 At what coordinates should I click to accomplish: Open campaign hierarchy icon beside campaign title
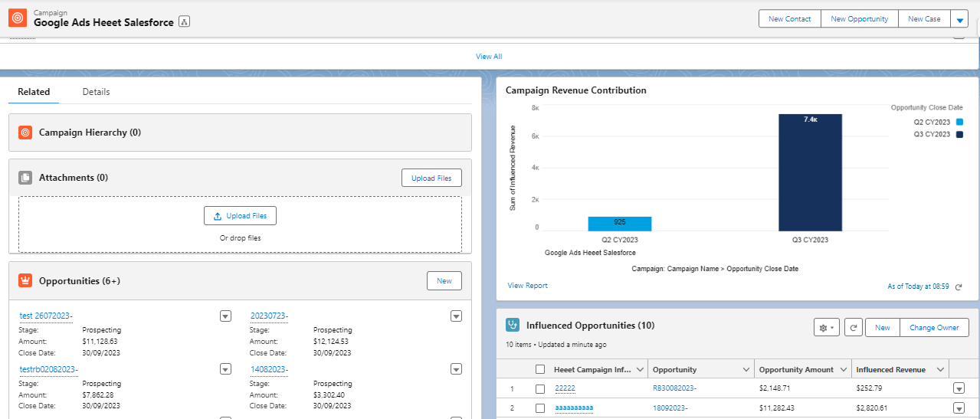point(184,22)
